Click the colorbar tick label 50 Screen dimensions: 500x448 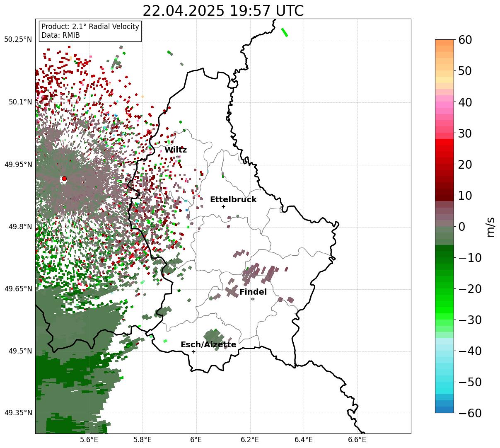[x=466, y=71]
